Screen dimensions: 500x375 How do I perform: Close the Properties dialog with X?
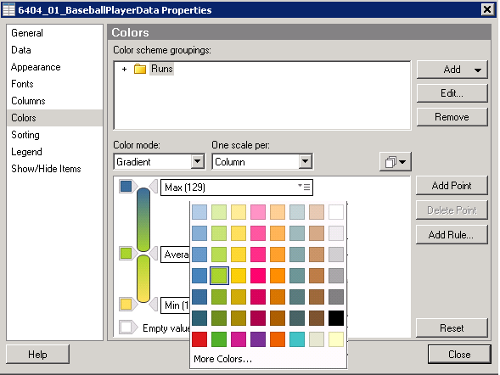487,9
